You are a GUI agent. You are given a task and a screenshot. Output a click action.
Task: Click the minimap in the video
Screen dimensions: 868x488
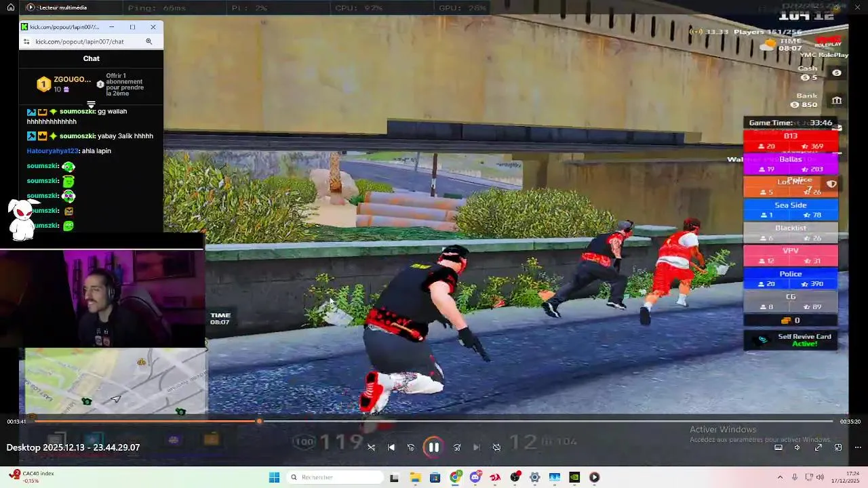click(116, 381)
